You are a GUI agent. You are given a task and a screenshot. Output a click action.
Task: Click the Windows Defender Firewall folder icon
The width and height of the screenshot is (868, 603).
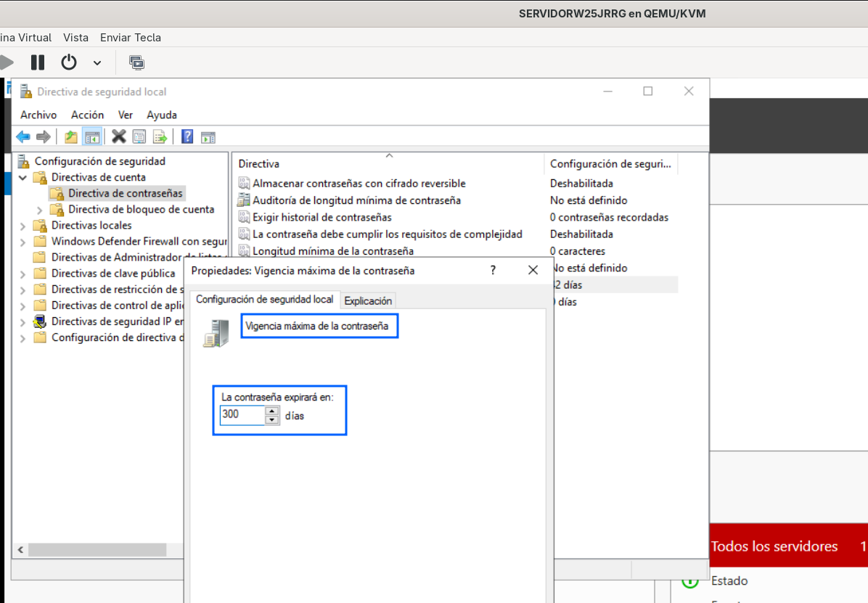[40, 242]
